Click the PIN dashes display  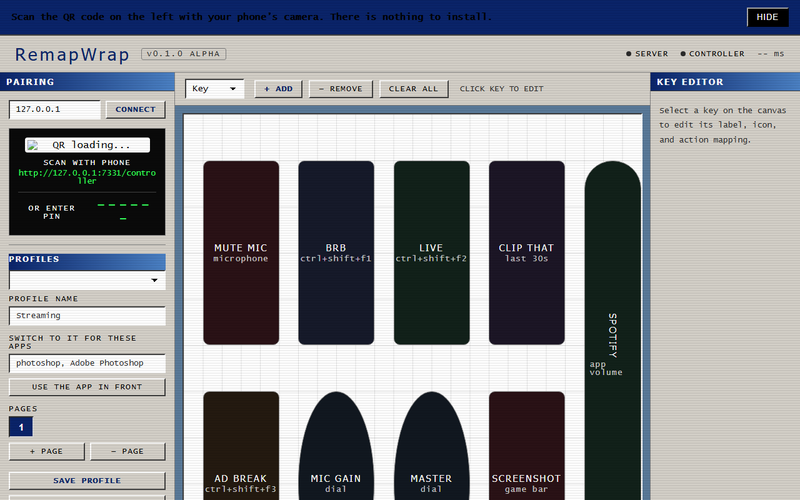123,212
